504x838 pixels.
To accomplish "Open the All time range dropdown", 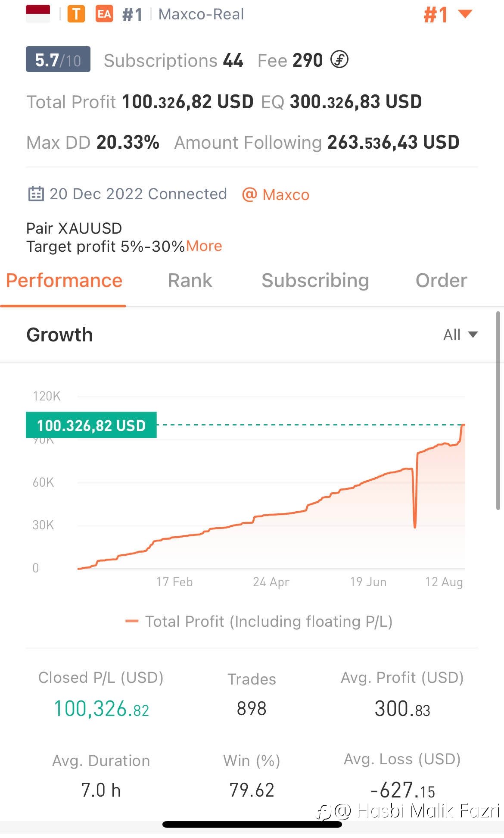I will click(x=460, y=335).
